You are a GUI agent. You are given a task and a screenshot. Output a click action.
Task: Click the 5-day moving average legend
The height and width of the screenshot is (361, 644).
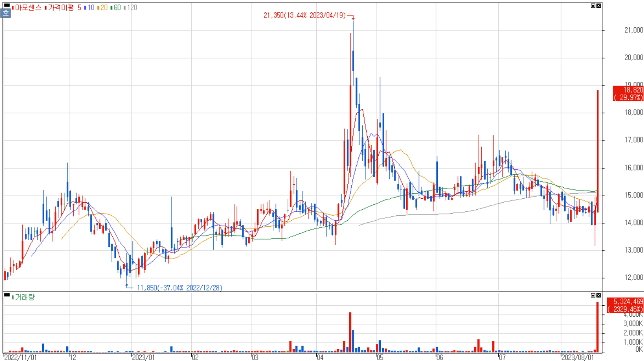tap(79, 7)
